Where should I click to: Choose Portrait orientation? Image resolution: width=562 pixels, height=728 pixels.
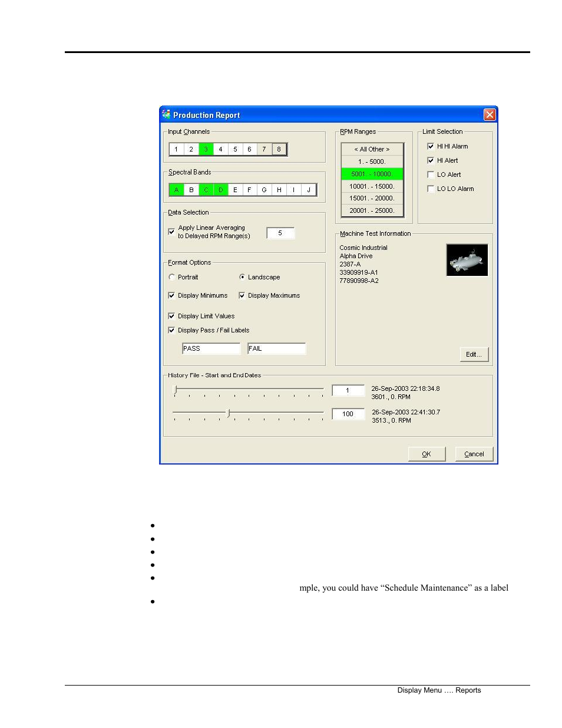(x=171, y=277)
